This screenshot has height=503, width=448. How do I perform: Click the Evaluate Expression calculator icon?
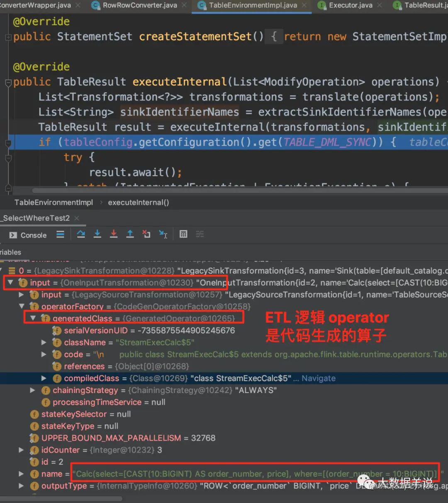point(183,234)
